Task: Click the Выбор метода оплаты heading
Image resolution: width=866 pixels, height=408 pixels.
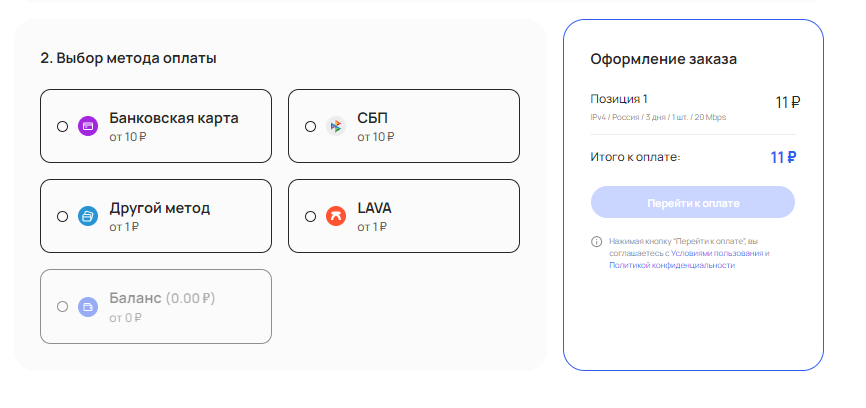Action: tap(129, 58)
